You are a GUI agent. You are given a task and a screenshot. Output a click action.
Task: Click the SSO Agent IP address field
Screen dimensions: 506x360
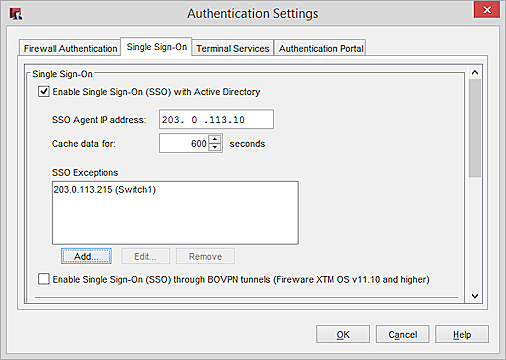pos(216,119)
